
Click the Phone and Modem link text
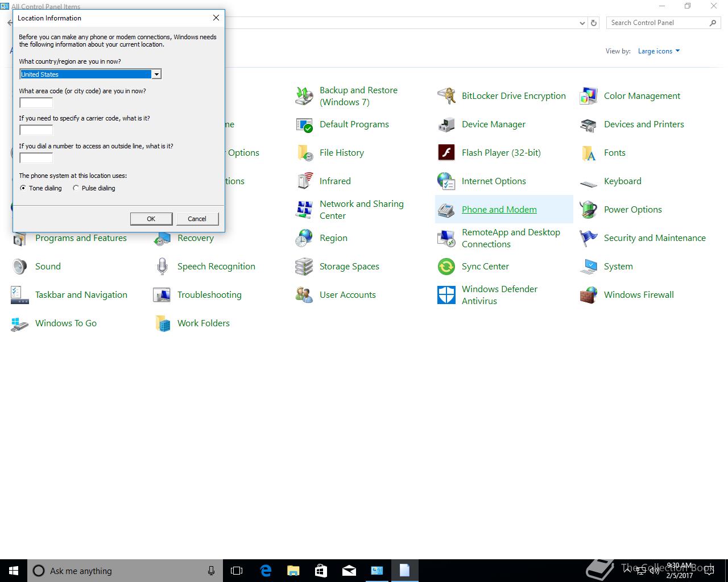click(499, 210)
